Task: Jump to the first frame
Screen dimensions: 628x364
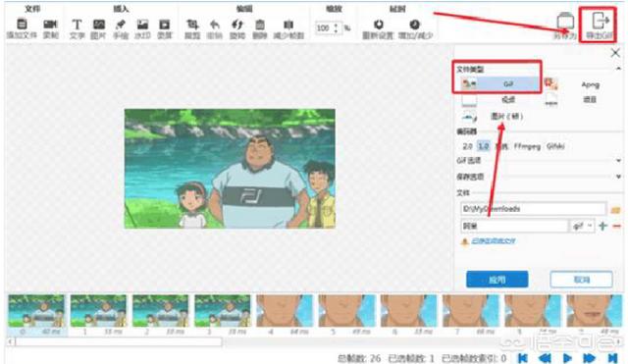Action: [x=522, y=357]
